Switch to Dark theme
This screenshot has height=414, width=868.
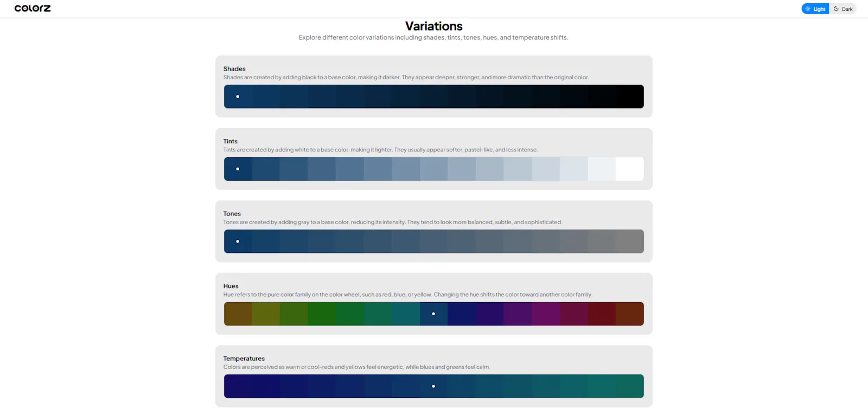(x=843, y=9)
